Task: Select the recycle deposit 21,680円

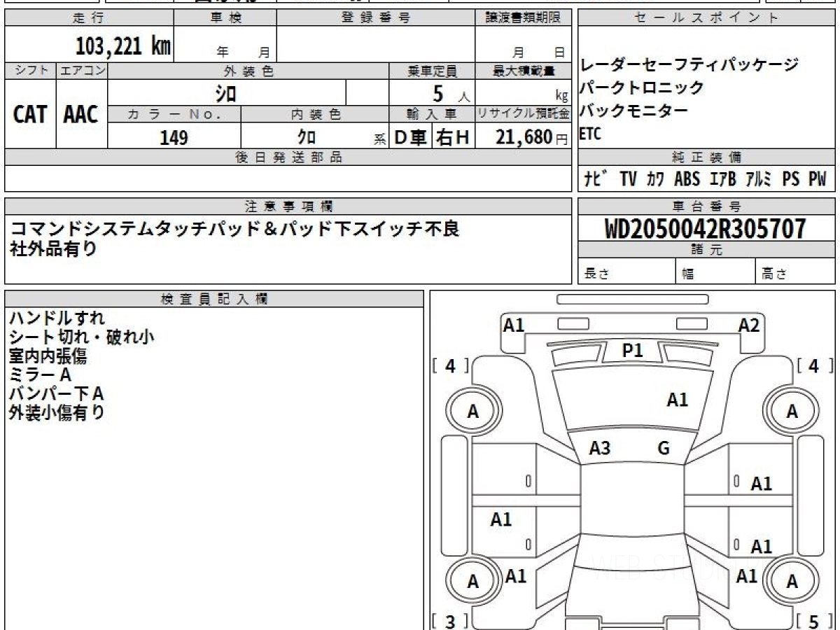Action: [x=532, y=138]
